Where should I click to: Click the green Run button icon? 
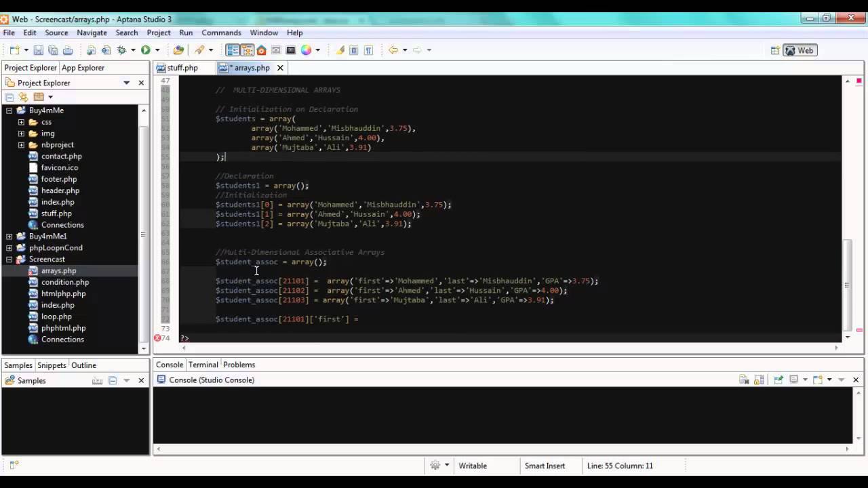[x=145, y=50]
